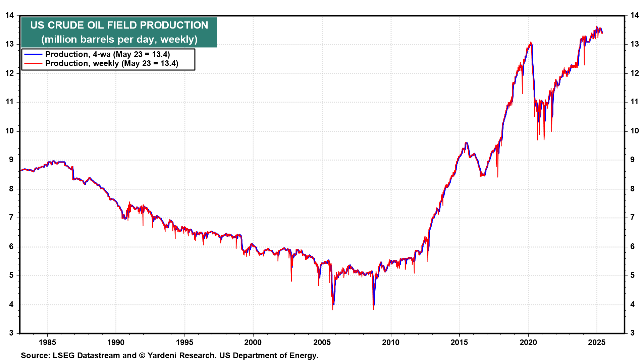This screenshot has height=362, width=644.
Task: Click the left y-axis value 14
Action: point(10,15)
